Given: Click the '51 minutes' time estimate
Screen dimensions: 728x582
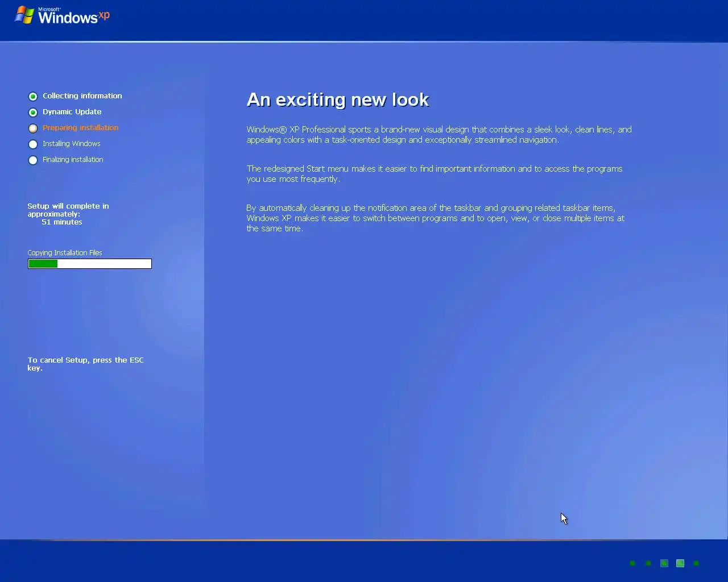Looking at the screenshot, I should [61, 222].
